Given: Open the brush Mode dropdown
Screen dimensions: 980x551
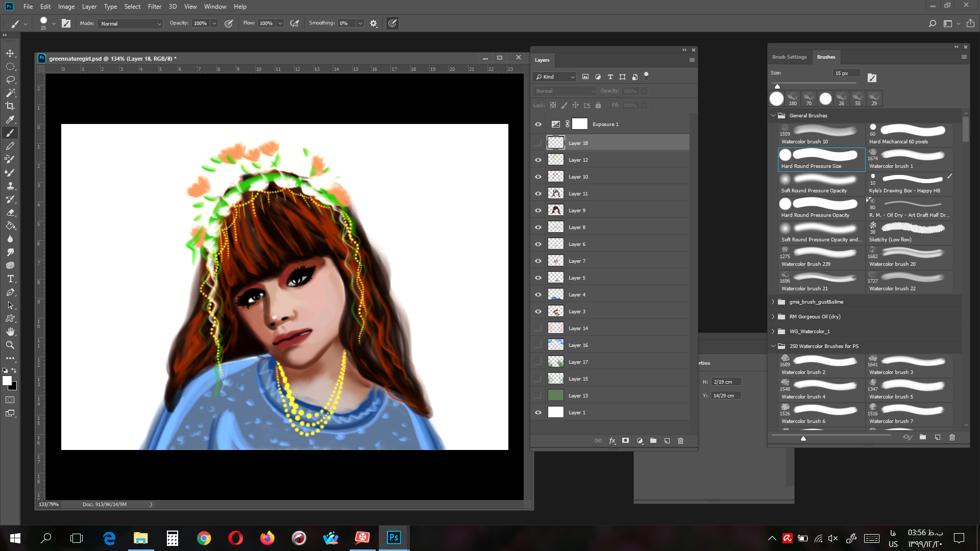Looking at the screenshot, I should [x=131, y=23].
